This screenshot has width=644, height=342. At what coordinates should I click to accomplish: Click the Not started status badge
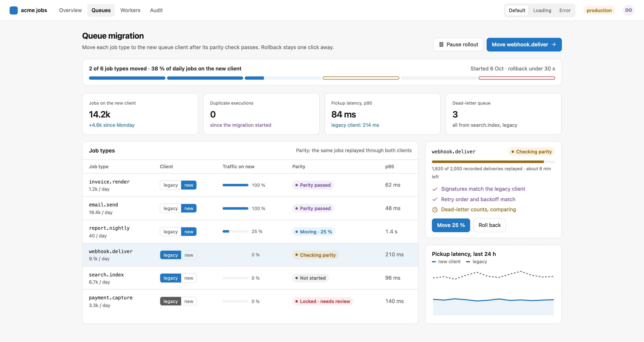click(310, 278)
